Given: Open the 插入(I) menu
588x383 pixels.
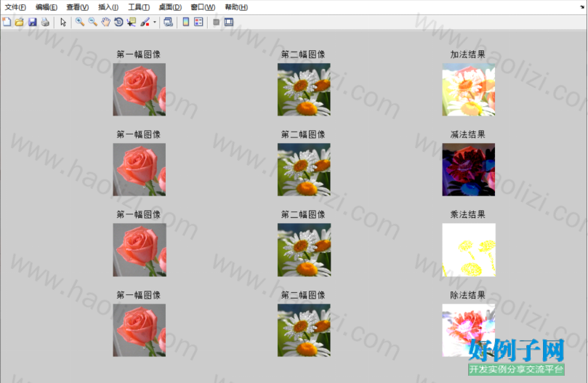Looking at the screenshot, I should click(108, 7).
